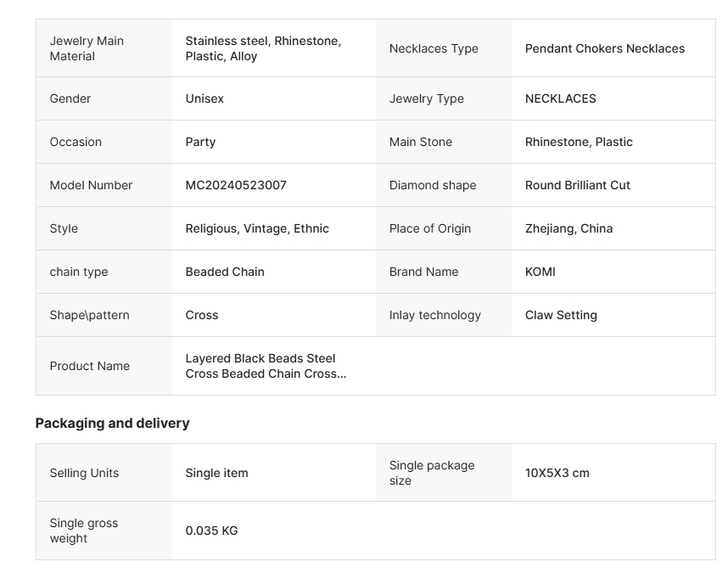
Task: Select the Unisex gender value
Action: pyautogui.click(x=204, y=98)
